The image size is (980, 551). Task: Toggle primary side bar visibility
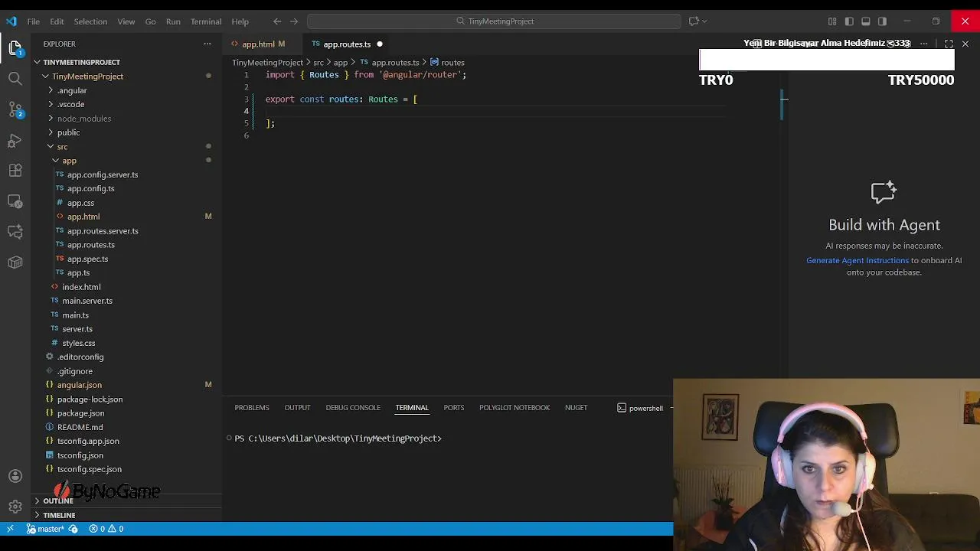pyautogui.click(x=849, y=21)
